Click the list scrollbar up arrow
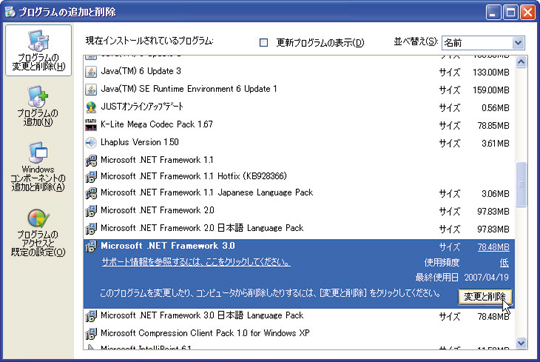This screenshot has width=540, height=362. (521, 62)
